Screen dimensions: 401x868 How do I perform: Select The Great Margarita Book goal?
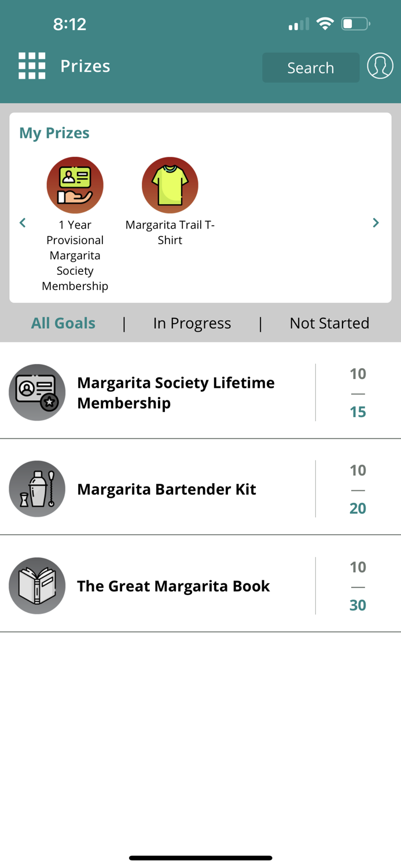pyautogui.click(x=174, y=586)
